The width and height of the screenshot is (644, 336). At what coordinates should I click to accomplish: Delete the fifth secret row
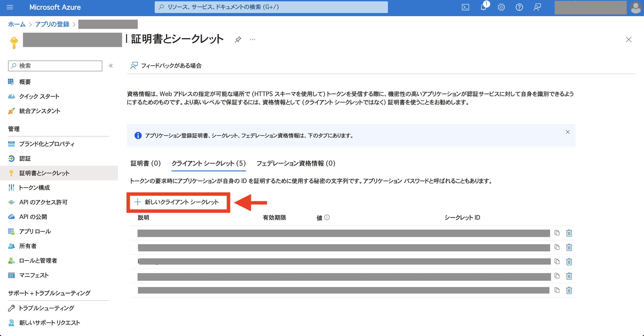point(569,290)
